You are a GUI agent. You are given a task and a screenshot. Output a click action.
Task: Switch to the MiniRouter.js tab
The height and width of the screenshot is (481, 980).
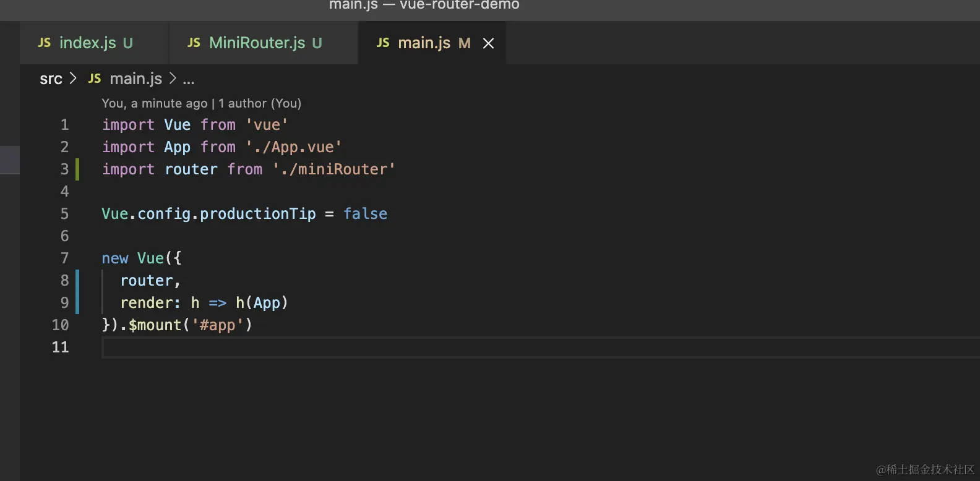[257, 43]
